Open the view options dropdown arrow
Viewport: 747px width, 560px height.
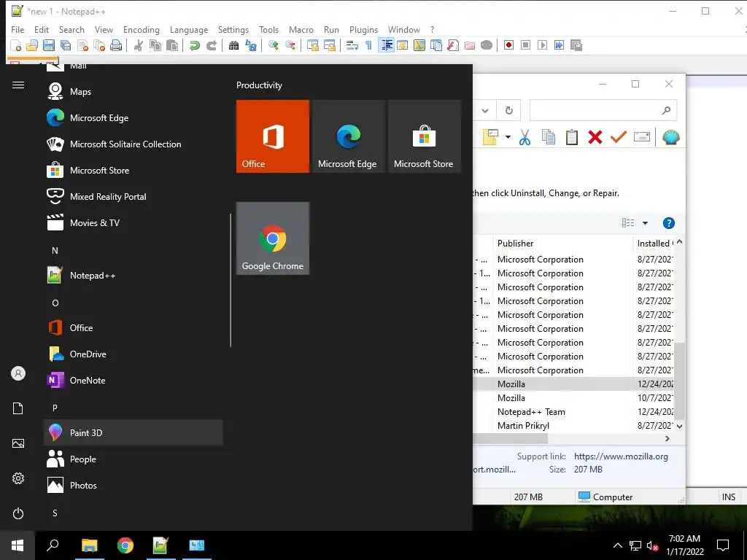(645, 223)
